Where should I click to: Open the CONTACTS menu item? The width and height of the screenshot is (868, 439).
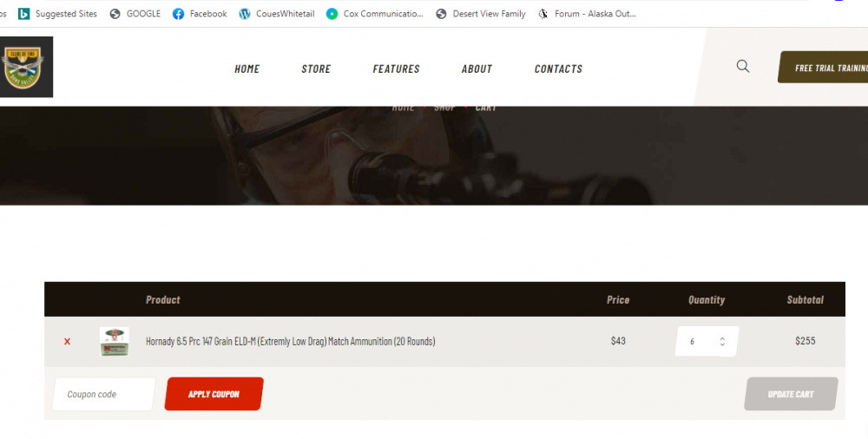(x=558, y=69)
